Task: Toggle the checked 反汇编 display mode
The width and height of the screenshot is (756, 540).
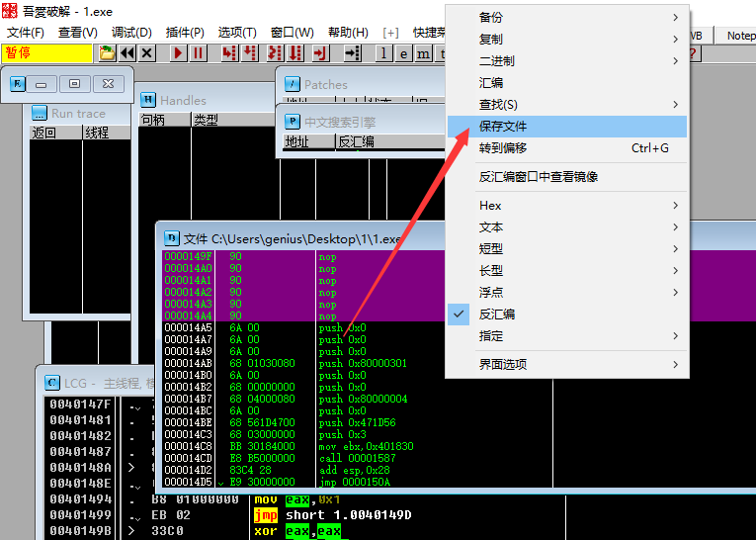Action: pos(567,315)
